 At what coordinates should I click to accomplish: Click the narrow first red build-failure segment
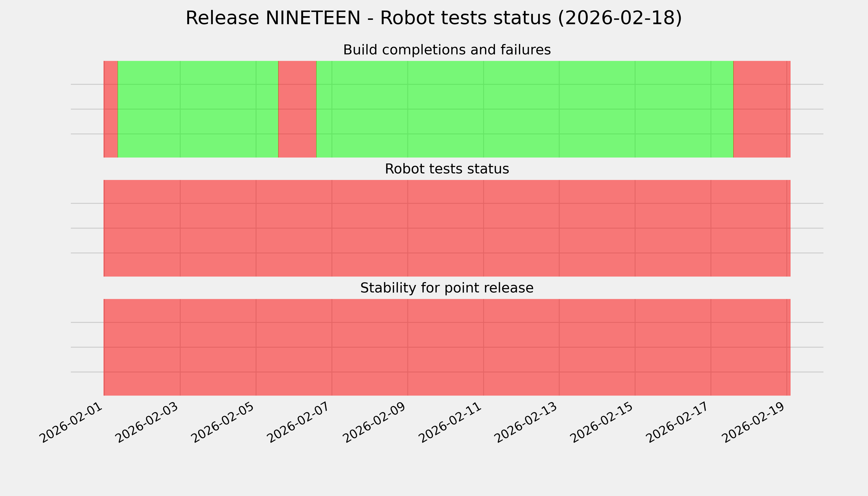click(x=111, y=109)
